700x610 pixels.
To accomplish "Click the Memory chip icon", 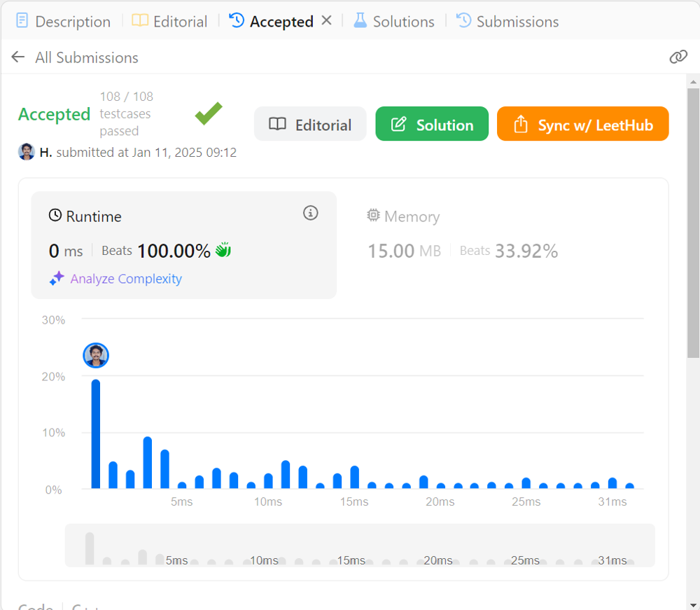I will [374, 216].
